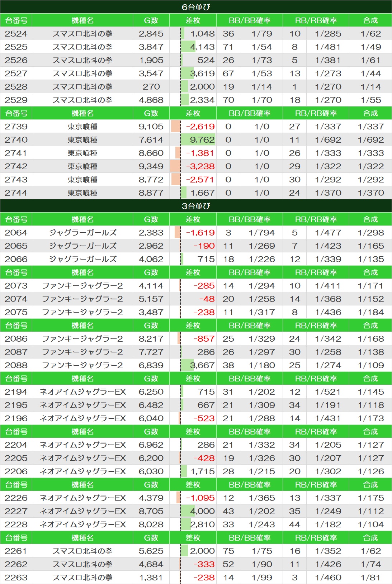Select machine number 2529
The height and width of the screenshot is (584, 392).
tap(16, 100)
